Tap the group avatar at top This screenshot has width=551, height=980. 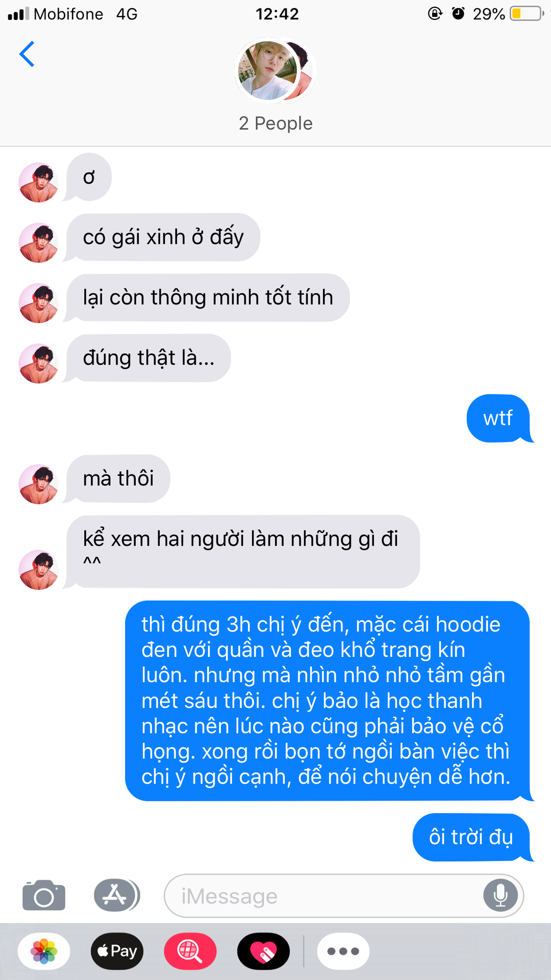click(275, 70)
